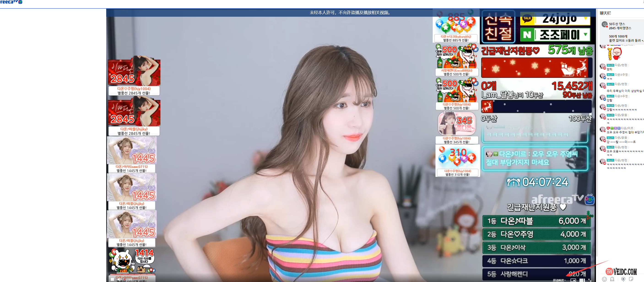Click the chat notice speech bubble icon
Viewport: 644px width, 282px height.
pos(604,24)
